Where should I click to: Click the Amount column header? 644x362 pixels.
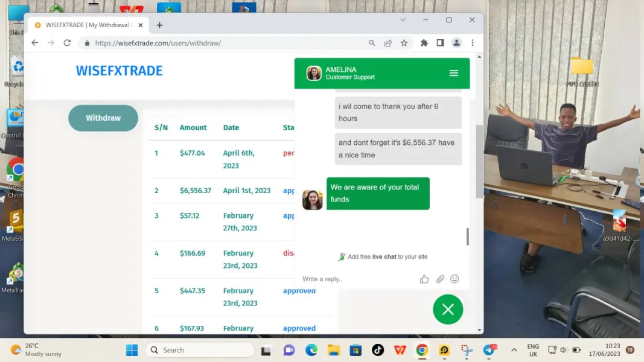193,128
